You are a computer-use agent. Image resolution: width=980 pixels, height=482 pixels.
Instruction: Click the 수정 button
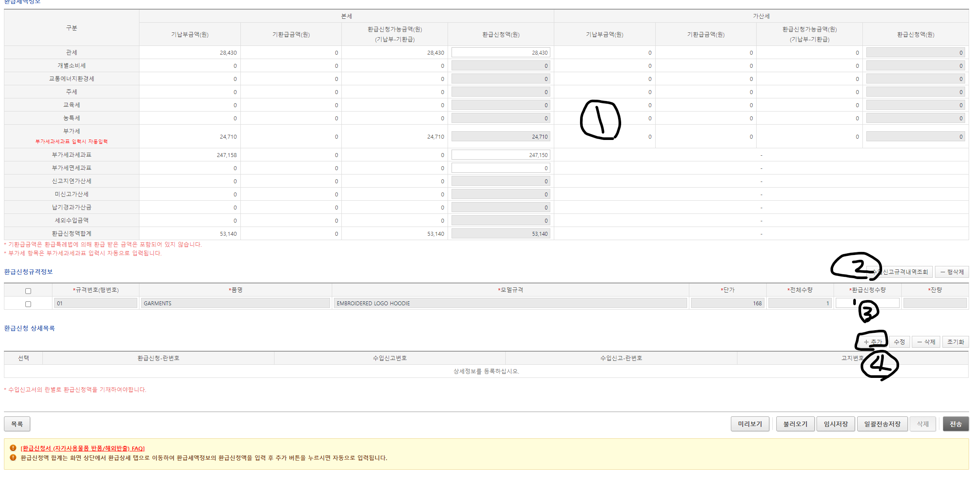coord(899,342)
